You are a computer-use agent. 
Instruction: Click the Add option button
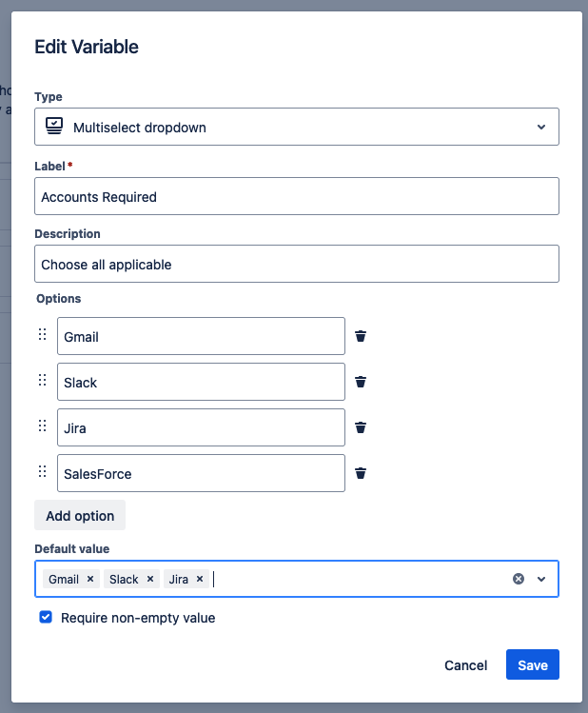[x=80, y=516]
